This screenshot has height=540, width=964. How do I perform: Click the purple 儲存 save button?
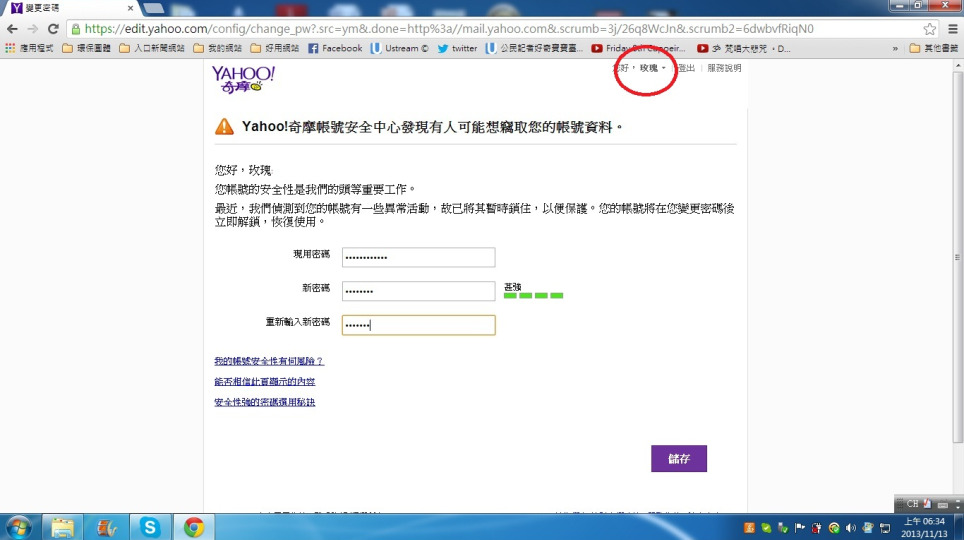coord(678,459)
